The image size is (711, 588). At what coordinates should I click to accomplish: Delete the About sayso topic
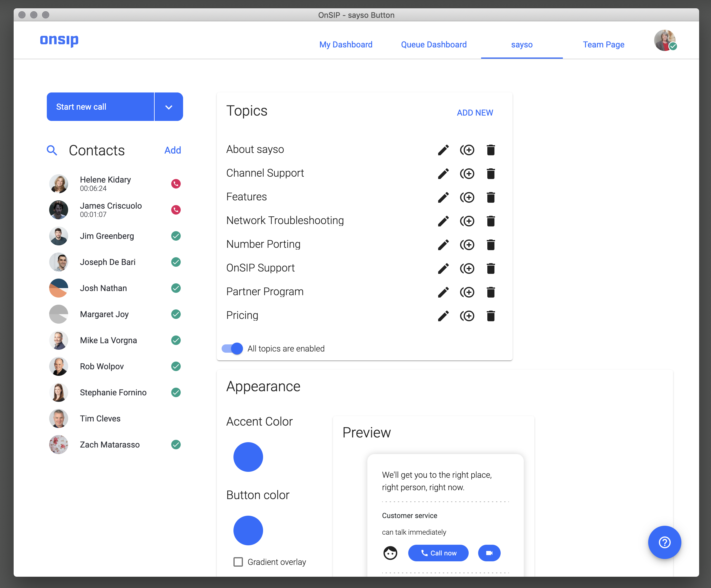click(491, 150)
